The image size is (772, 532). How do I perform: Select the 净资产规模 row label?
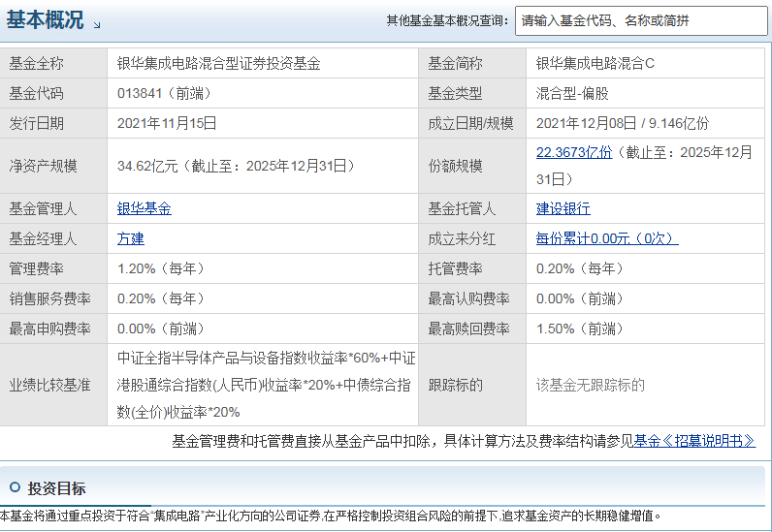tap(44, 166)
